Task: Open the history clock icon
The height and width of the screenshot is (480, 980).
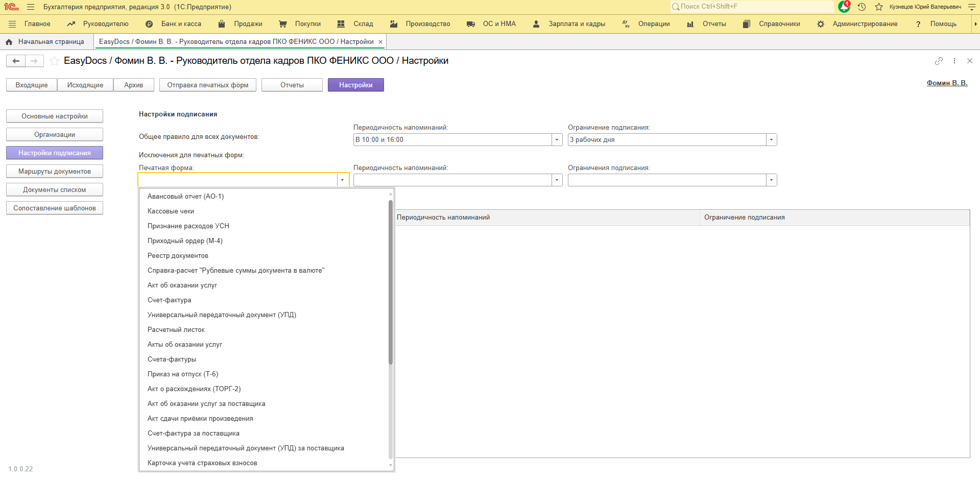Action: pyautogui.click(x=862, y=7)
